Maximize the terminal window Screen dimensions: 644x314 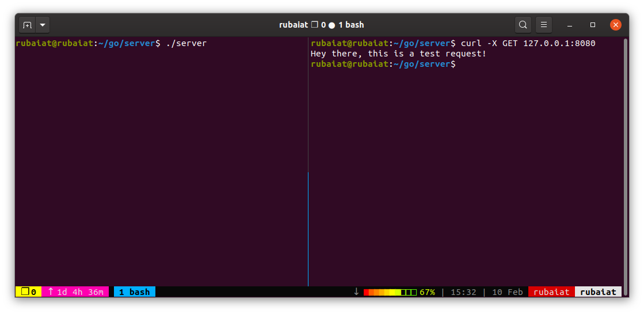click(593, 25)
